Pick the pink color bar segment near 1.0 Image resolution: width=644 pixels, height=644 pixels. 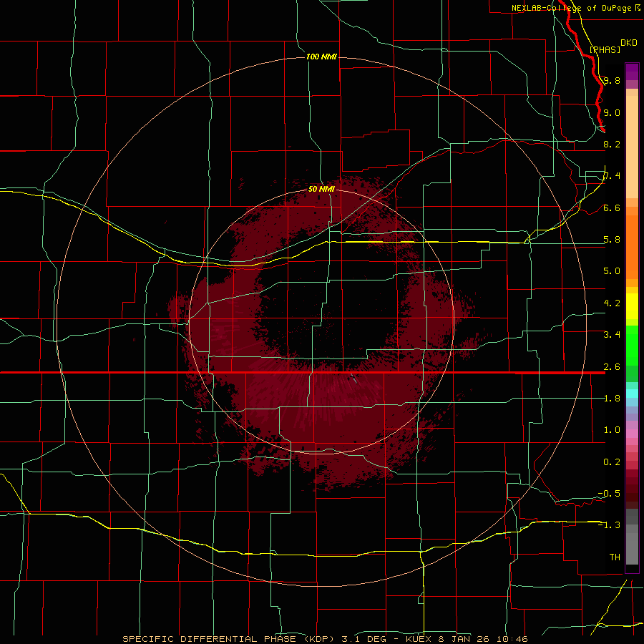(632, 434)
